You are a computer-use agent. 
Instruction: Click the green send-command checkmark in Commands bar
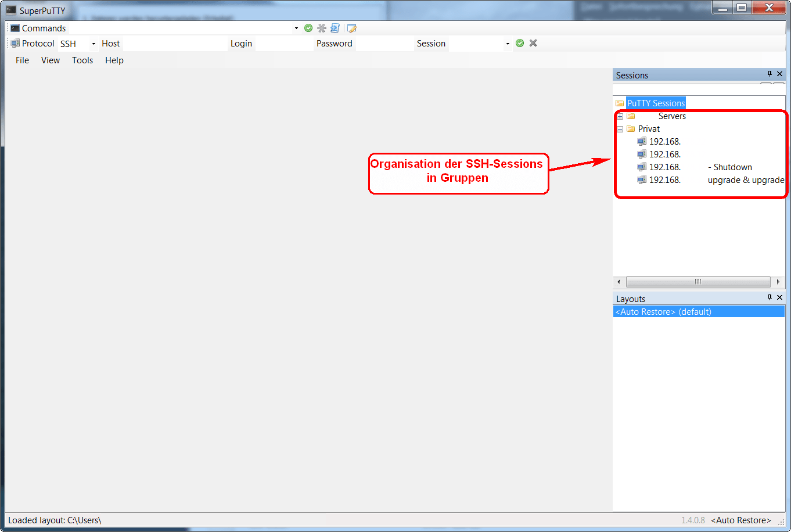pos(308,28)
